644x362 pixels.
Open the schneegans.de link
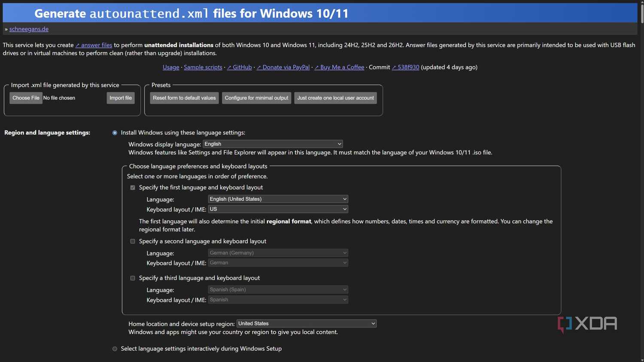29,29
